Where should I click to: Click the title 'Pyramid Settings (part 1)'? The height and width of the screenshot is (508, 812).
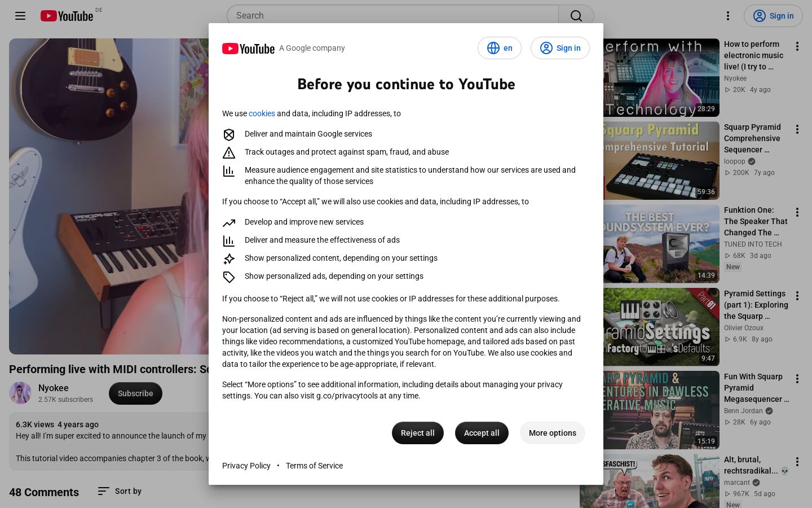click(756, 305)
